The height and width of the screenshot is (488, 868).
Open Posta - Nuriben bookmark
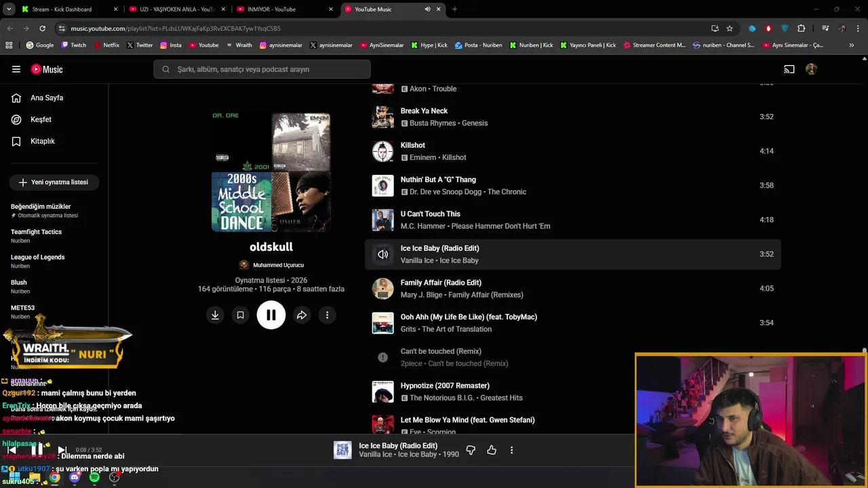click(x=478, y=45)
